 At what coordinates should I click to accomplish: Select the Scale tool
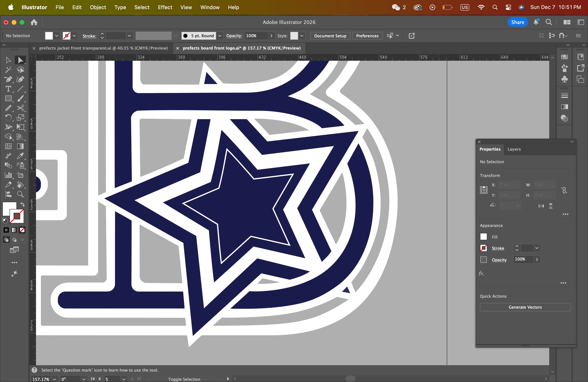[x=21, y=117]
